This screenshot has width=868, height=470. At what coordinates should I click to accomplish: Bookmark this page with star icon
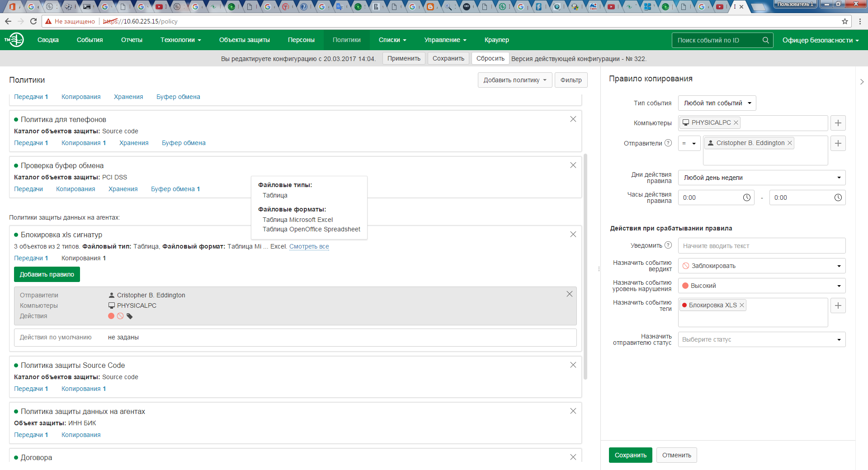845,21
